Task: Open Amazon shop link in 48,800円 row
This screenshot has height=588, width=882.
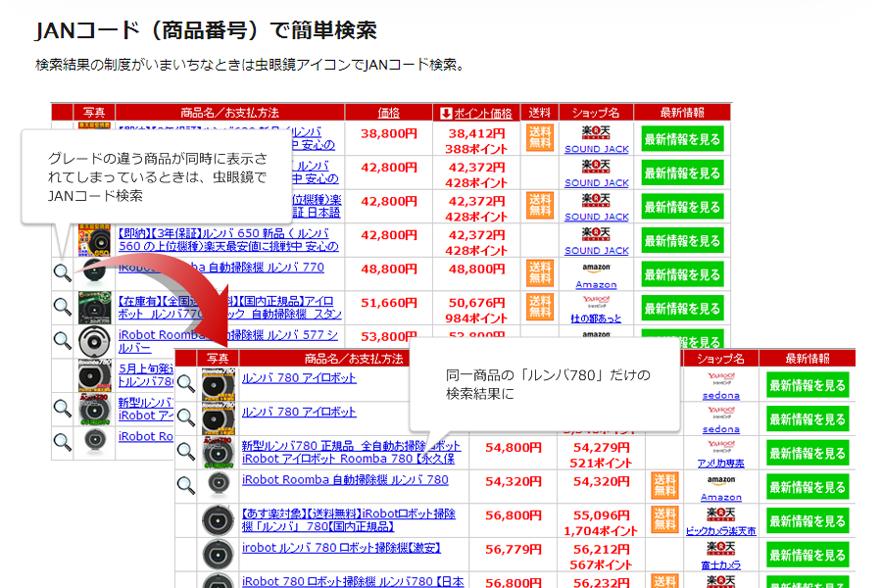Action: [x=596, y=285]
